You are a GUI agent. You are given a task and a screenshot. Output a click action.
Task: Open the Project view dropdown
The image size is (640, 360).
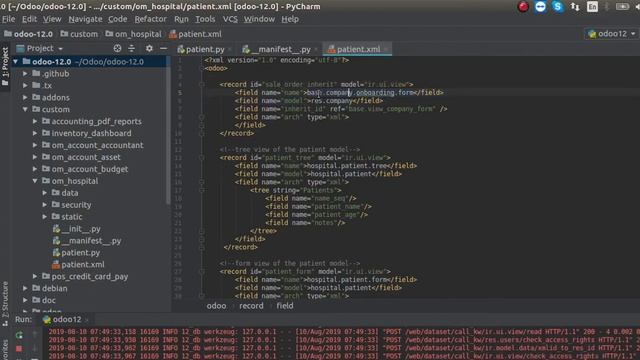tap(40, 49)
